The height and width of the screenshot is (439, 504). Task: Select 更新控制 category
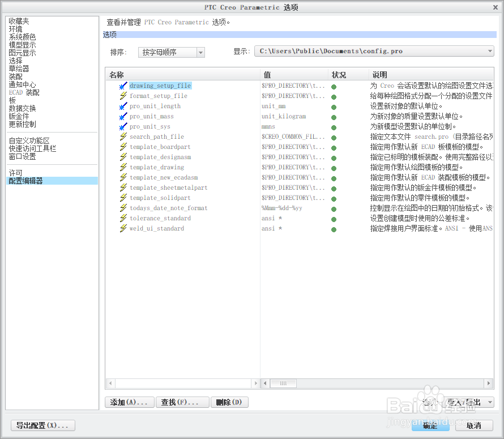tap(22, 124)
